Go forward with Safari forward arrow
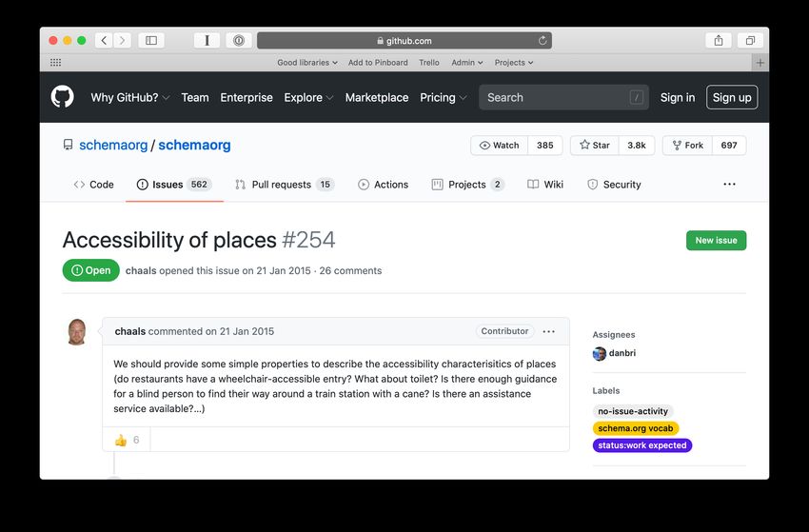This screenshot has height=532, width=809. click(x=122, y=40)
